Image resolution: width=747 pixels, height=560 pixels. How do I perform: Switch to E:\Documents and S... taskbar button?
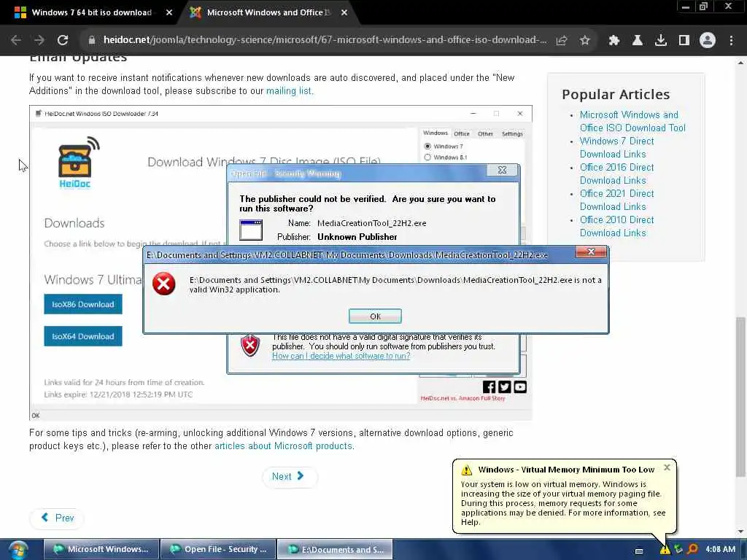[336, 550]
